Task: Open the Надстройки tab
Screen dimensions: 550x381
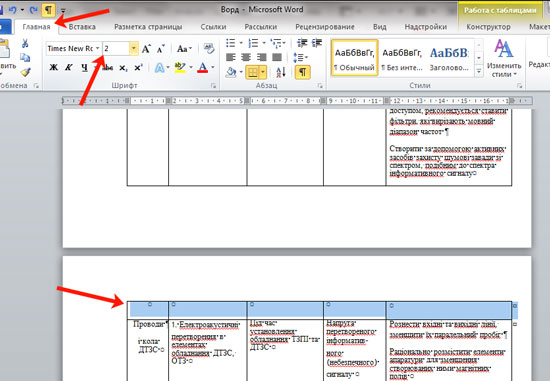Action: [425, 27]
